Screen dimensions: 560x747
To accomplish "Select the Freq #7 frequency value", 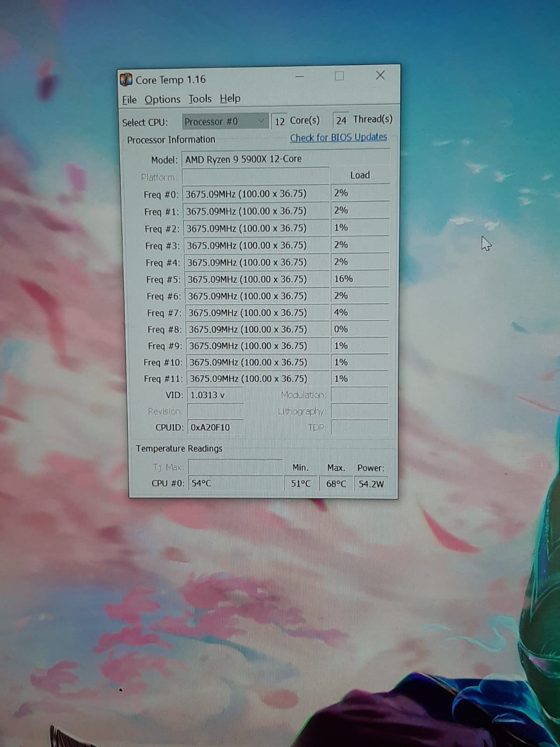I will click(x=257, y=313).
